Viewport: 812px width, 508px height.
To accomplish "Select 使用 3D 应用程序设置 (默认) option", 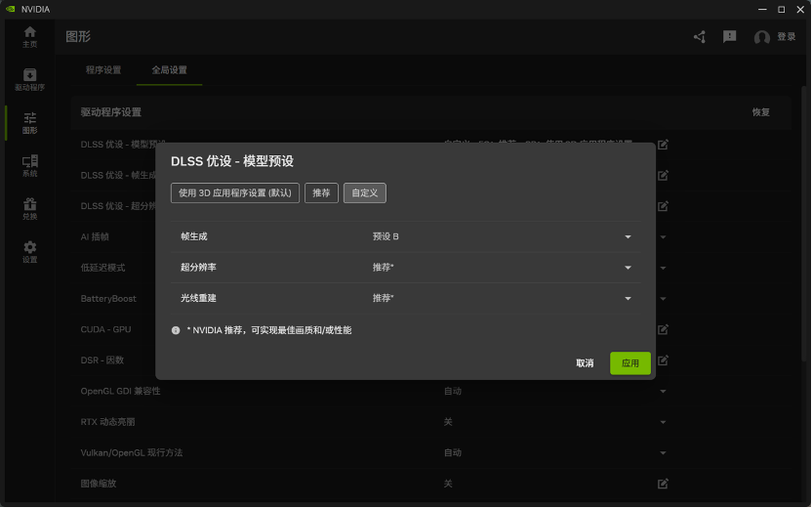I will (235, 192).
